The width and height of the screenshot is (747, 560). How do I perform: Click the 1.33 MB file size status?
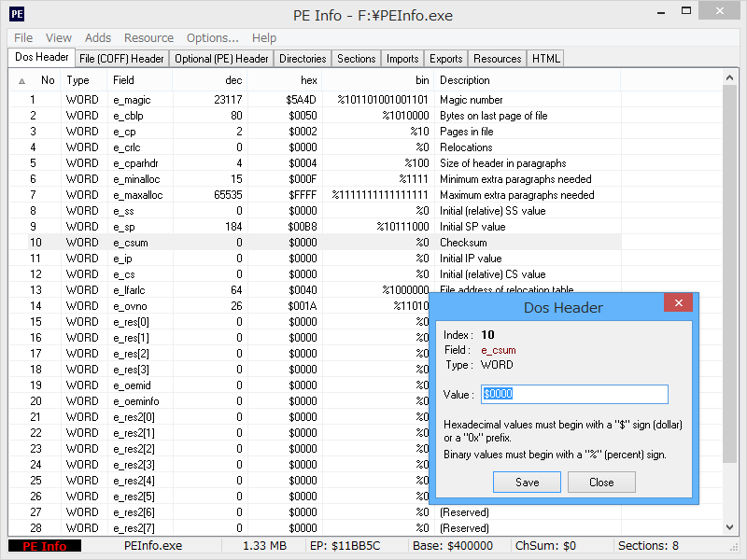click(x=264, y=546)
